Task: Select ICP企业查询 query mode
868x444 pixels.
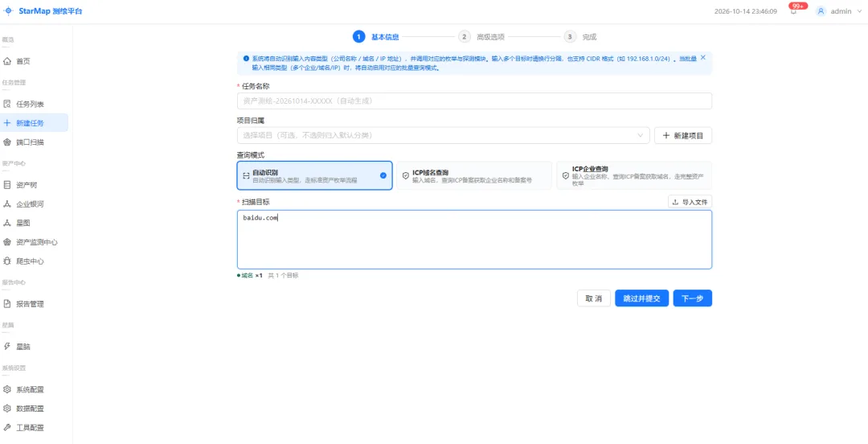Action: (634, 175)
